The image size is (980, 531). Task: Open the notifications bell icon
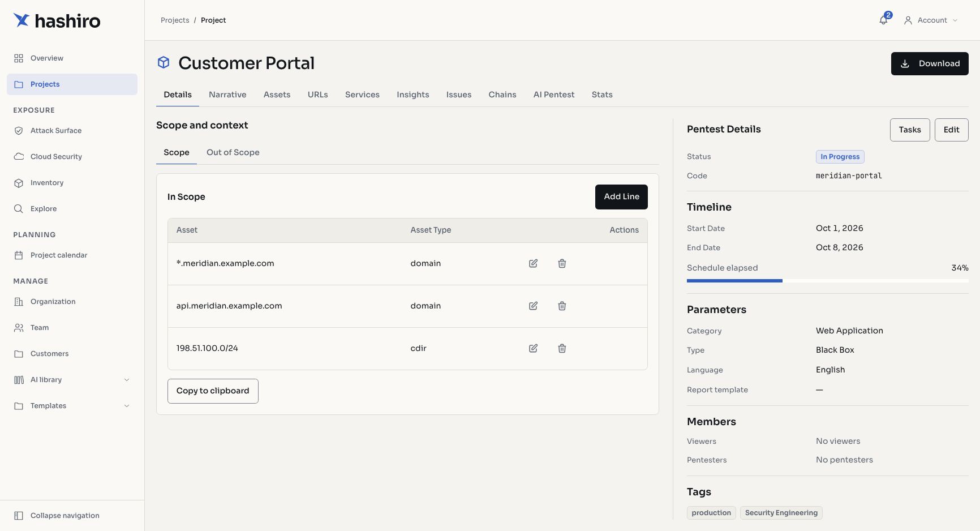pos(884,20)
